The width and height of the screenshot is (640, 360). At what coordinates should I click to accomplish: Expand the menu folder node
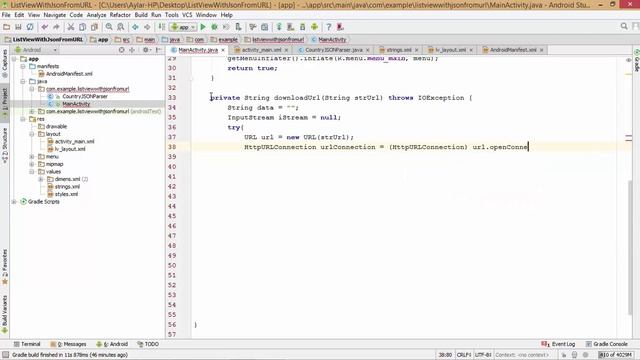tap(32, 156)
